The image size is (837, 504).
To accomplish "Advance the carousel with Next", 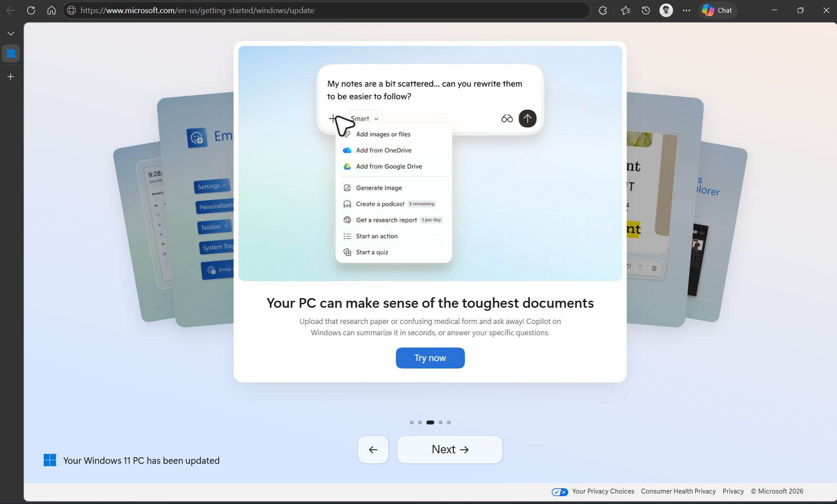I will click(450, 449).
